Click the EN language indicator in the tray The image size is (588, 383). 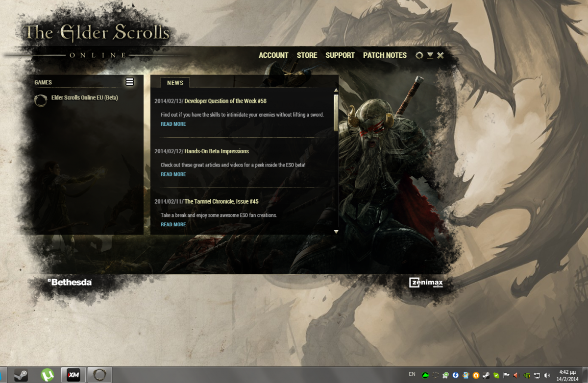coord(412,374)
